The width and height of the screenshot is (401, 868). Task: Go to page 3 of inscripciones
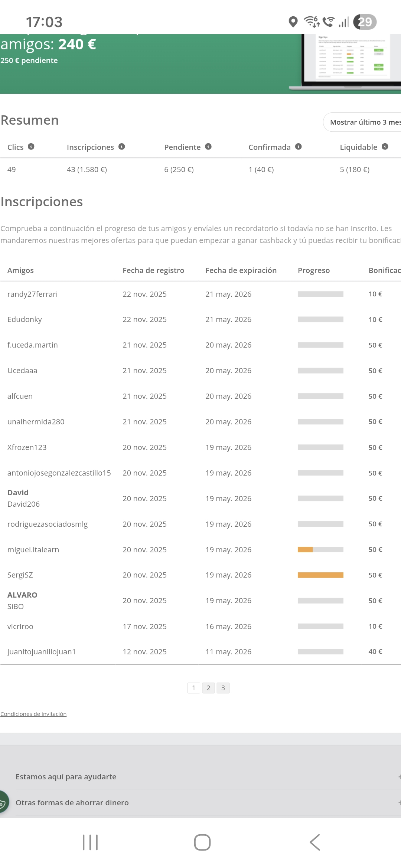click(223, 688)
